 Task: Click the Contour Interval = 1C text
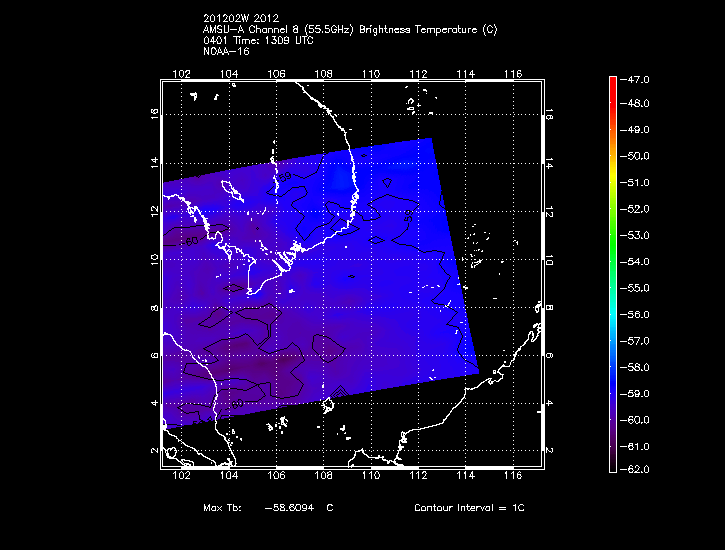point(469,507)
